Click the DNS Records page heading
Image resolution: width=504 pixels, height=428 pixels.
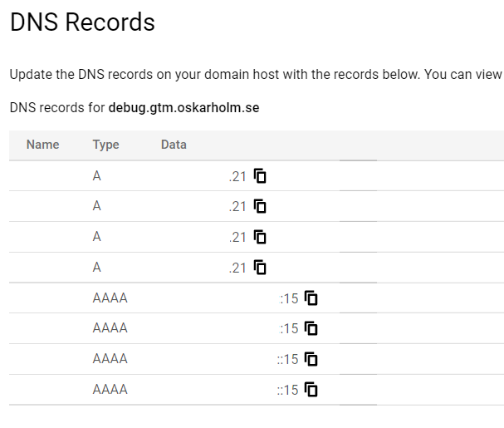(82, 22)
